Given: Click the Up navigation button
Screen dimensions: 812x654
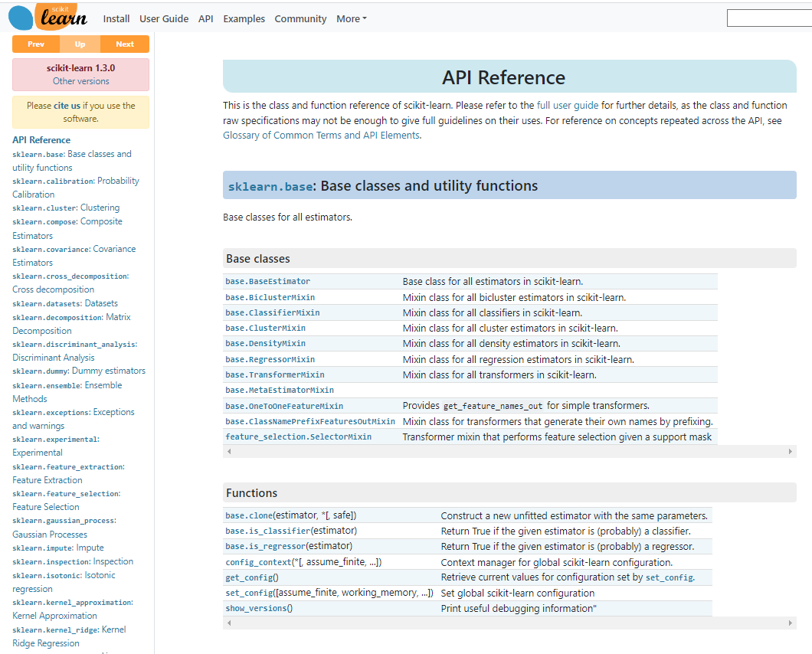Looking at the screenshot, I should point(80,44).
